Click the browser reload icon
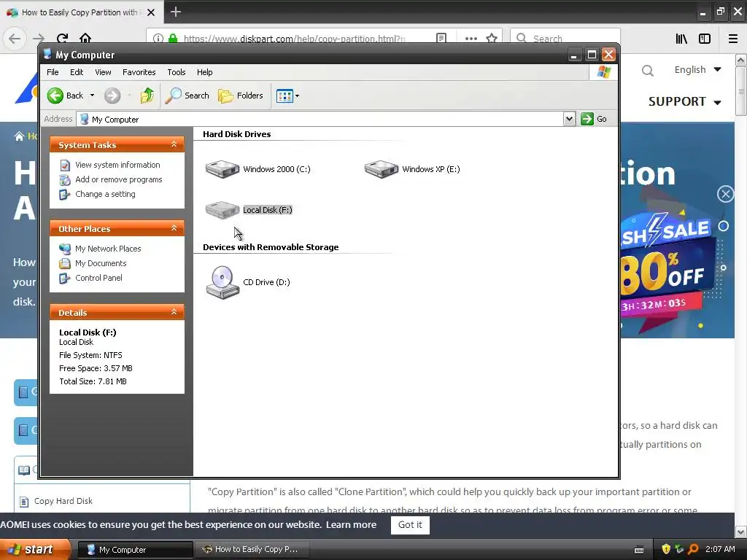 [63, 39]
